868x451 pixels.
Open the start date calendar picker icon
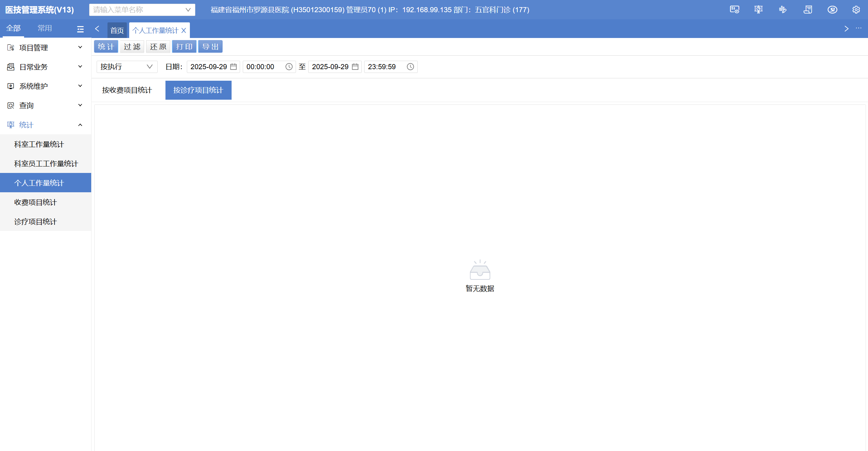tap(233, 67)
